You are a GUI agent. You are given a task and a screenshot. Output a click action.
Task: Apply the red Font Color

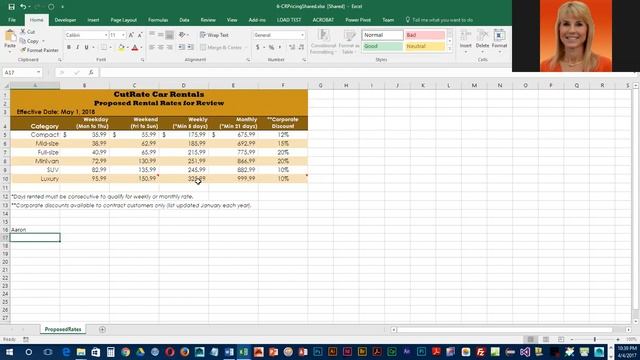click(x=135, y=48)
